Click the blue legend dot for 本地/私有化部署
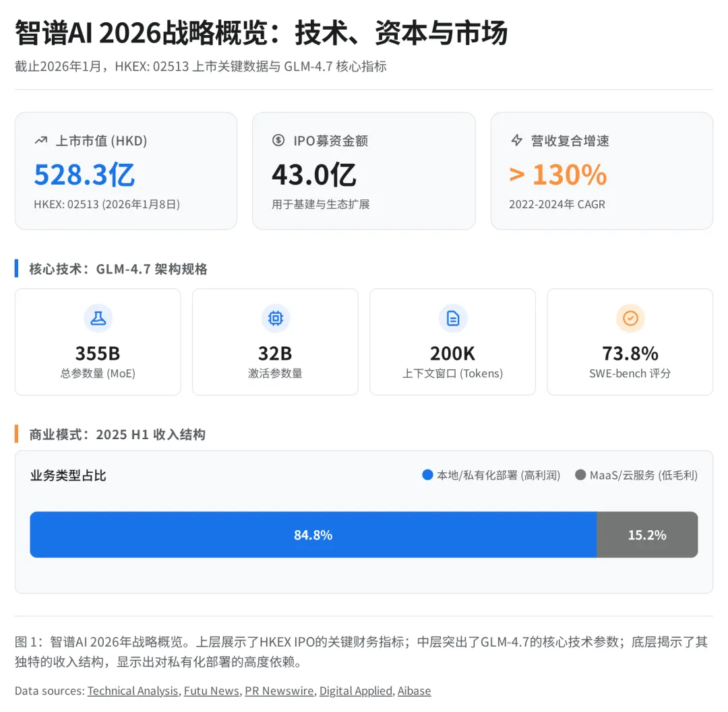Screen dimensions: 728x712 427,475
